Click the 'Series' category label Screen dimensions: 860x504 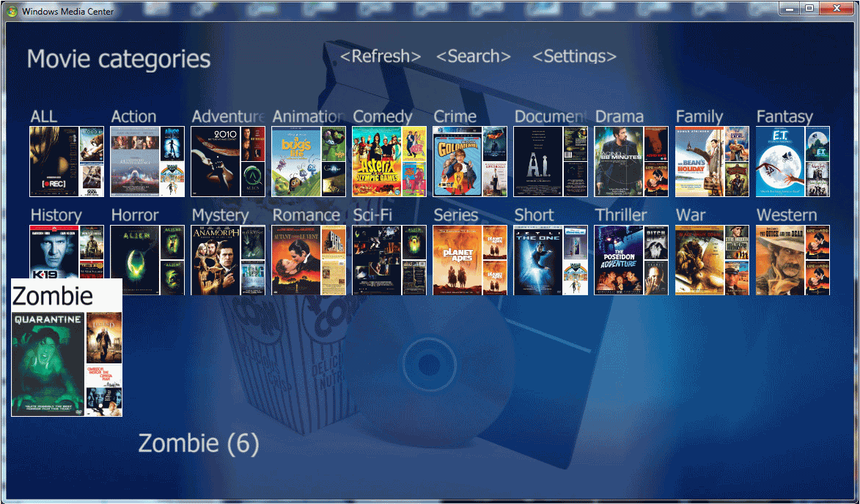pos(456,215)
